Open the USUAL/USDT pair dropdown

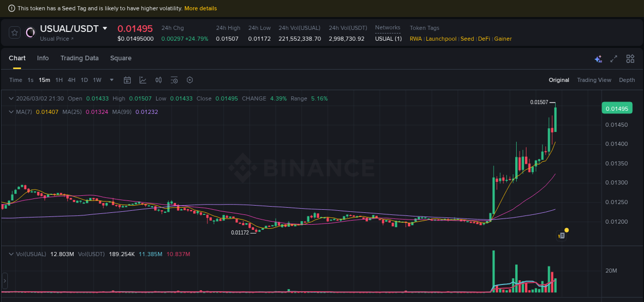pos(105,29)
